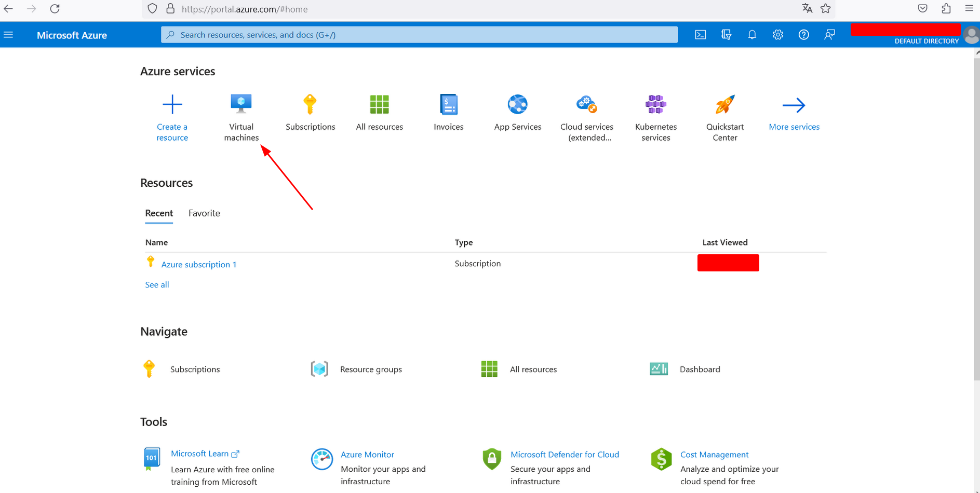Launch Cloud Shell from the top bar
Image resolution: width=980 pixels, height=493 pixels.
701,35
